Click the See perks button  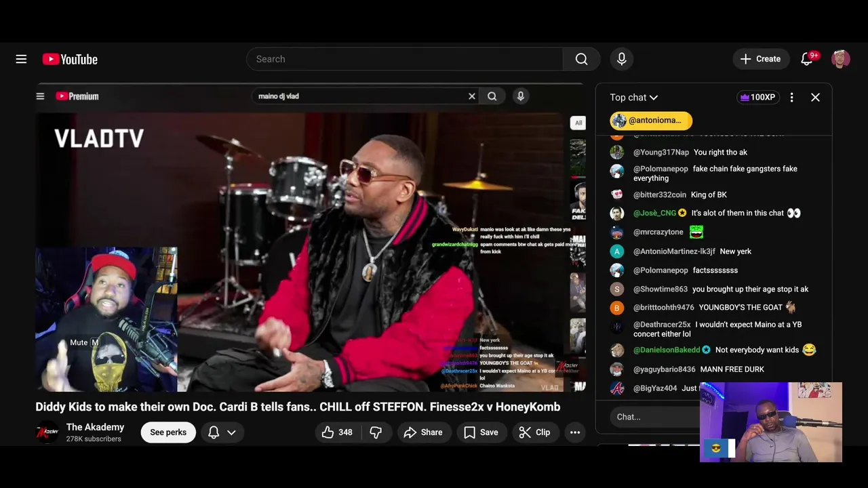tap(168, 432)
